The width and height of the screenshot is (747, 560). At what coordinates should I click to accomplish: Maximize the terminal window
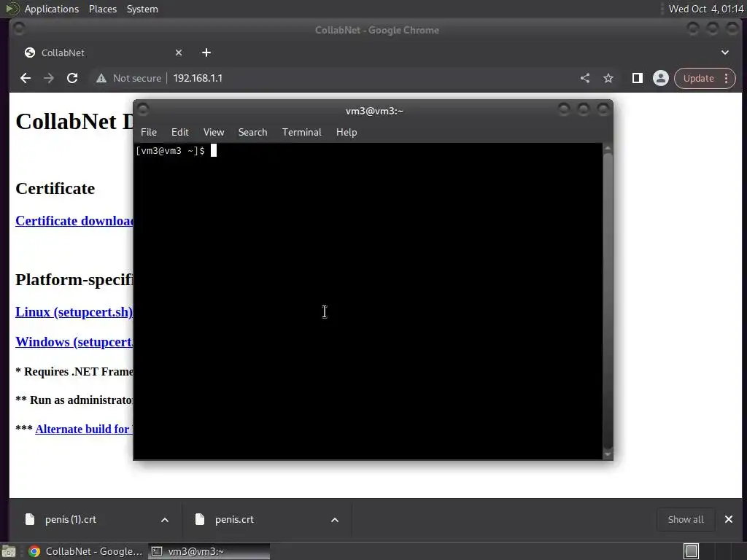tap(583, 109)
